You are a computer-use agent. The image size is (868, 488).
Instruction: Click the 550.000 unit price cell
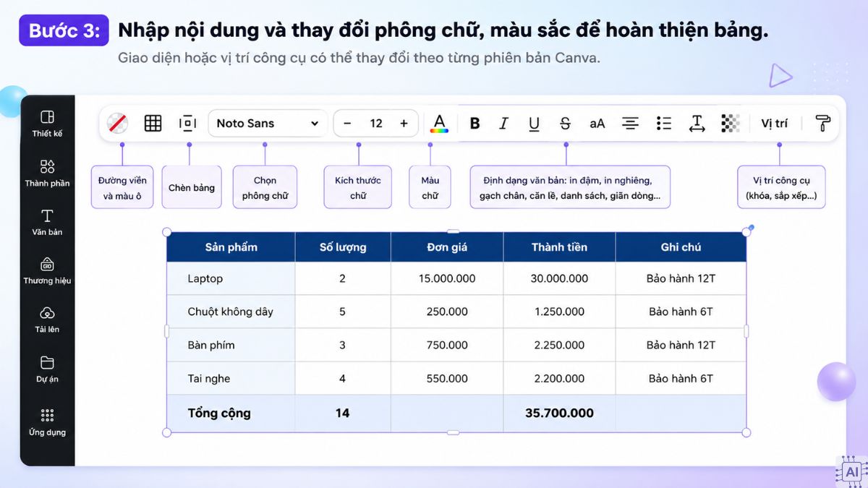point(447,378)
